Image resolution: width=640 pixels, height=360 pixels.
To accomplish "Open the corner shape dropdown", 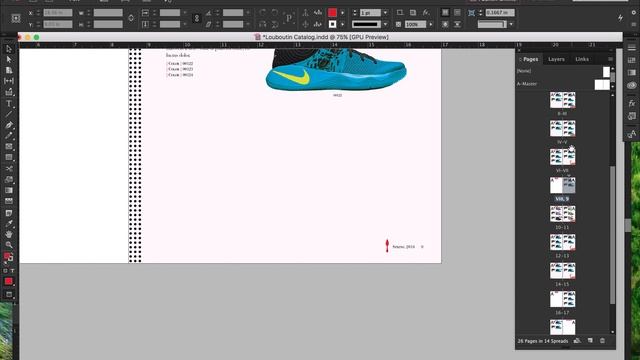I will (511, 24).
